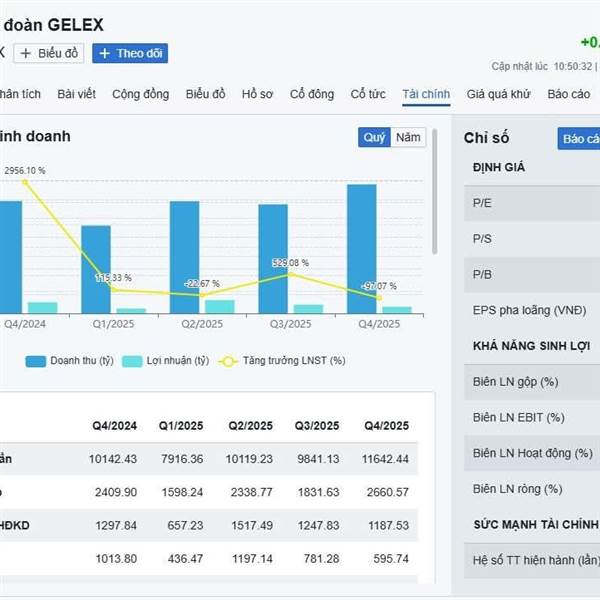The width and height of the screenshot is (600, 600).
Task: Open the Cổ tức tab
Action: coord(368,94)
